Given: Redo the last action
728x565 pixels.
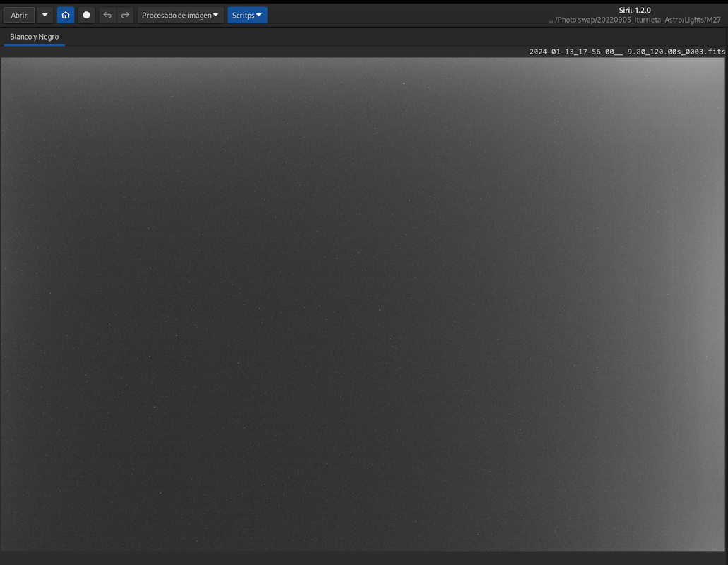Looking at the screenshot, I should click(x=125, y=16).
